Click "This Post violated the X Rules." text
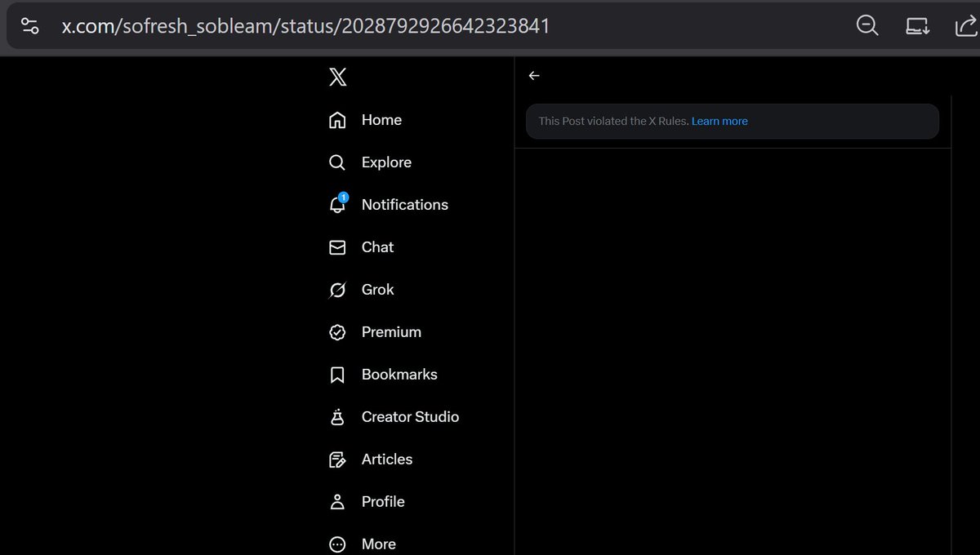The height and width of the screenshot is (555, 980). [613, 121]
